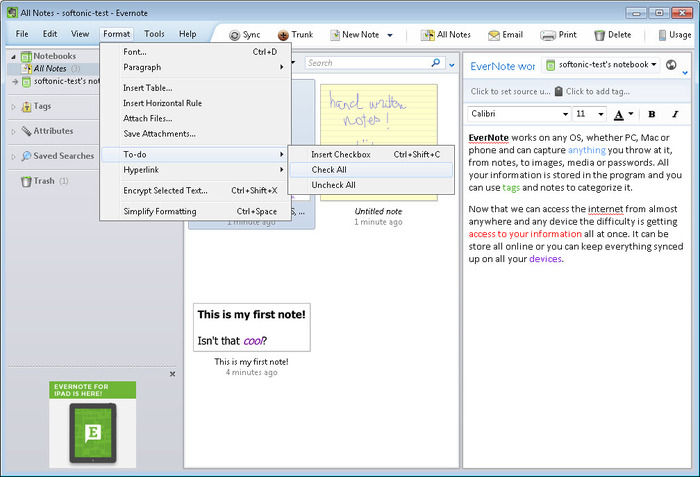Viewport: 700px width, 477px height.
Task: Click the blue 'anything' word in note
Action: [x=587, y=150]
